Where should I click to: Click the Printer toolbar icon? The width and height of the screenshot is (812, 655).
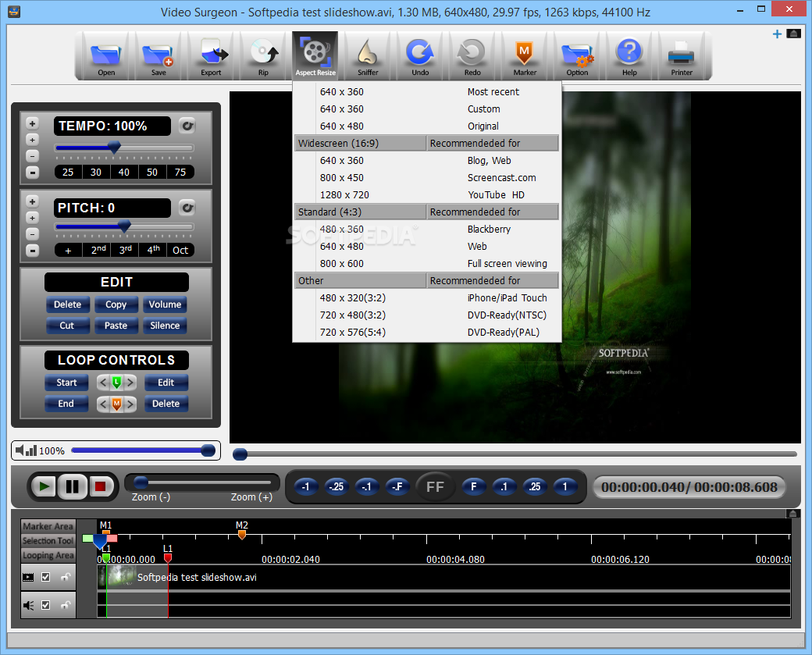point(682,56)
